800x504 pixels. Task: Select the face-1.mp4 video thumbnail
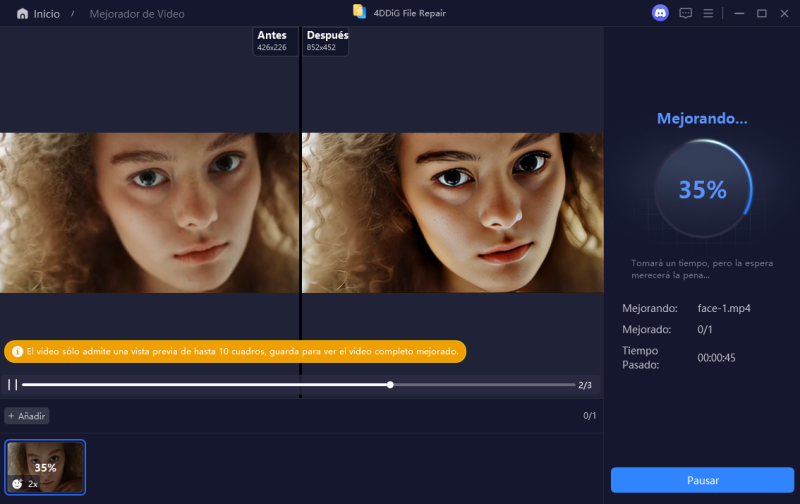45,466
